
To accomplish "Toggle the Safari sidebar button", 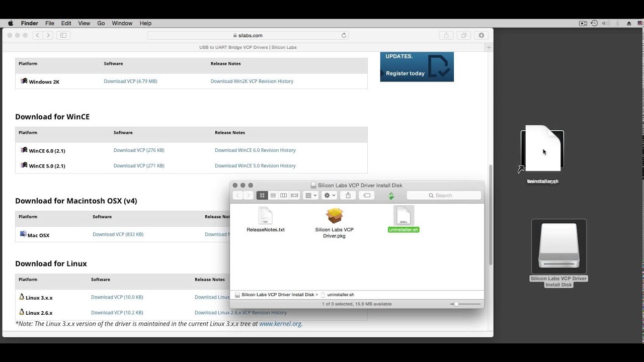I will [x=63, y=35].
